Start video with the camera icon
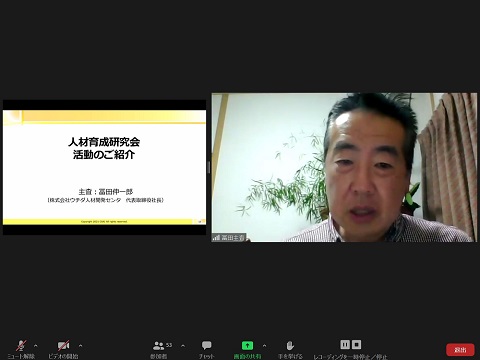 pyautogui.click(x=63, y=345)
